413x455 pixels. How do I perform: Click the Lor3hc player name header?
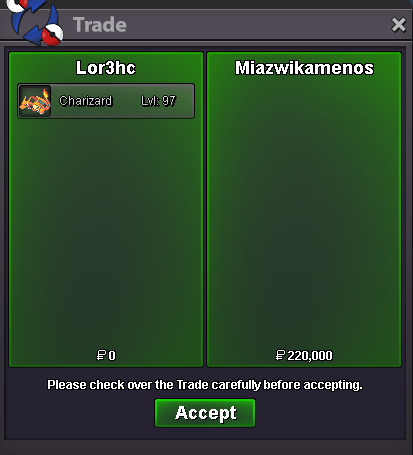click(x=106, y=68)
